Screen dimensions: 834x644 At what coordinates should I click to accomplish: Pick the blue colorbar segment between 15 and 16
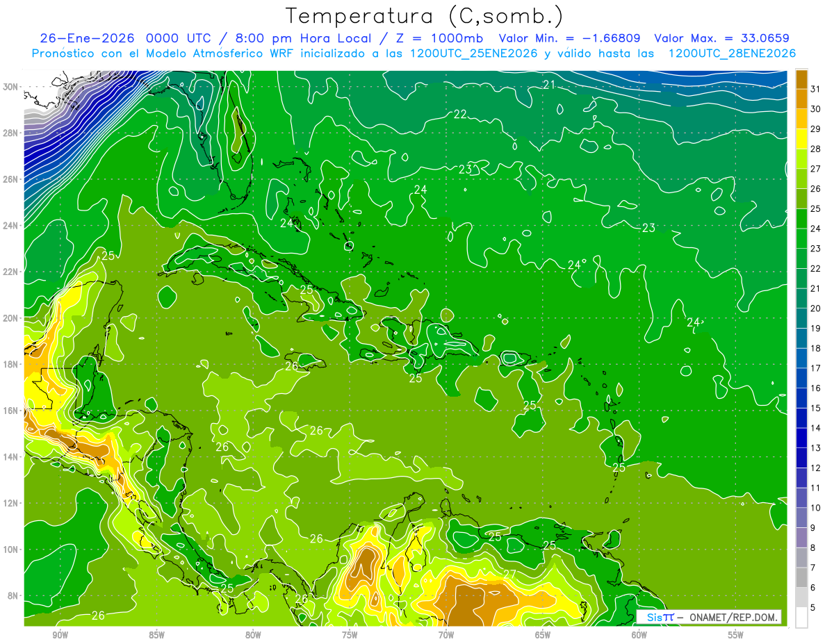pos(801,398)
